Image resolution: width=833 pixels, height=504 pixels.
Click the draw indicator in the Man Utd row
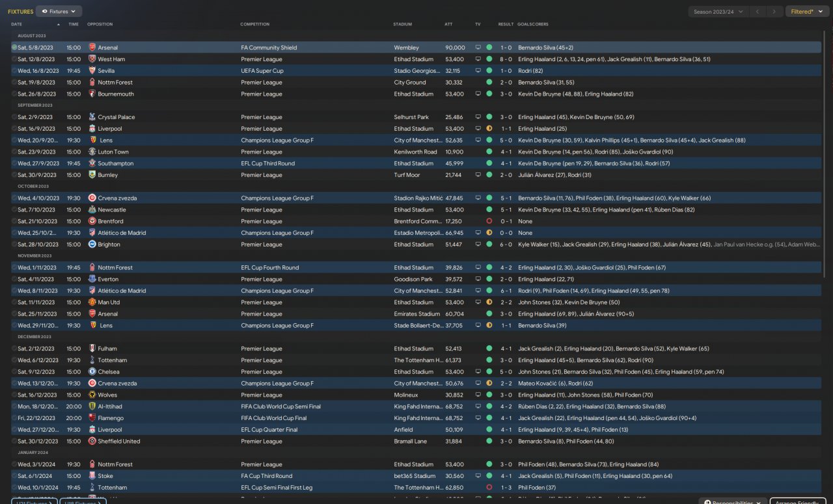click(489, 302)
